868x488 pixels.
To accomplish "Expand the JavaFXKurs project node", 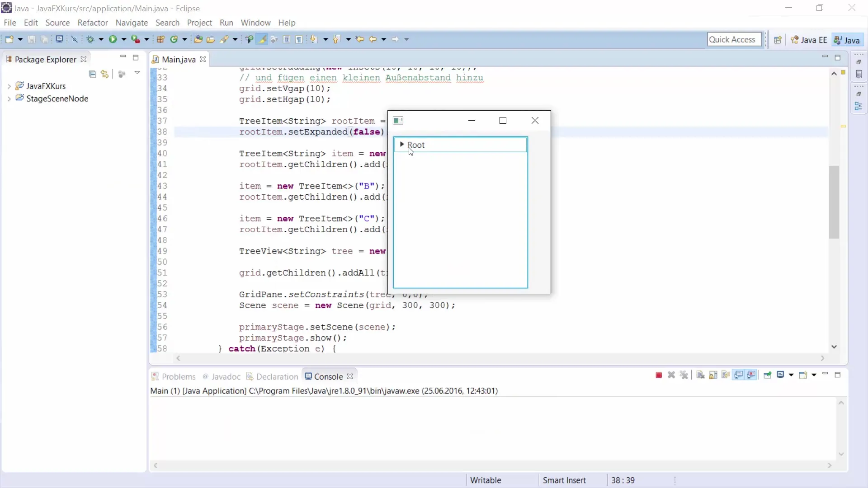I will coord(9,86).
